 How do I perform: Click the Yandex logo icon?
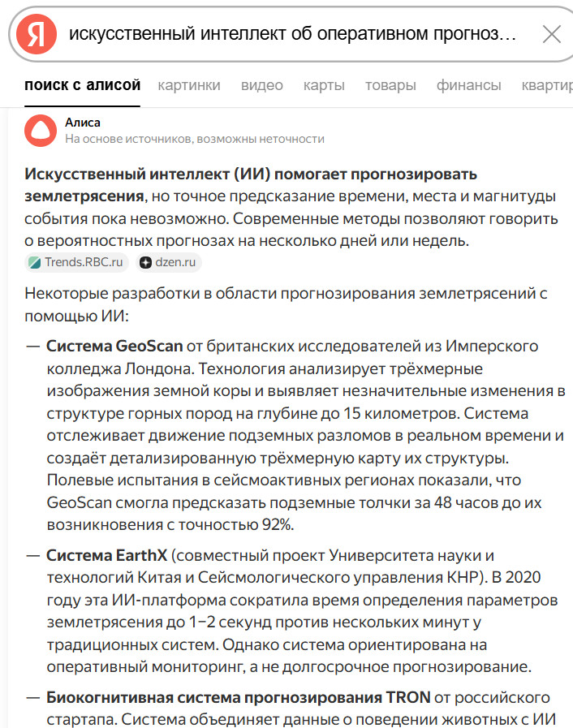click(37, 34)
